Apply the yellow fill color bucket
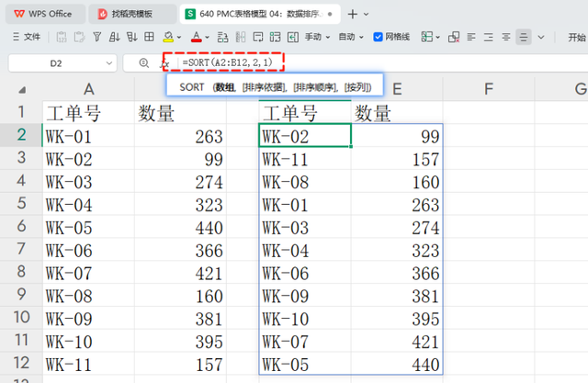 pos(168,37)
